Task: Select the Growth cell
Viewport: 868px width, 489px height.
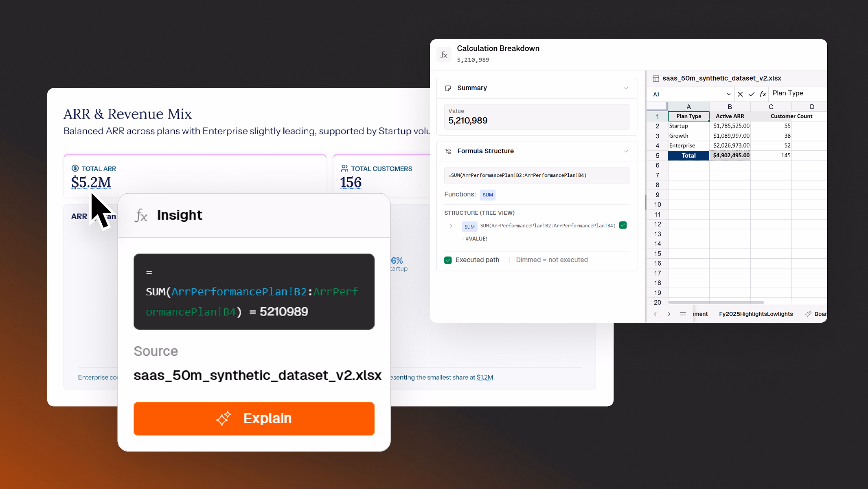Action: click(x=688, y=136)
